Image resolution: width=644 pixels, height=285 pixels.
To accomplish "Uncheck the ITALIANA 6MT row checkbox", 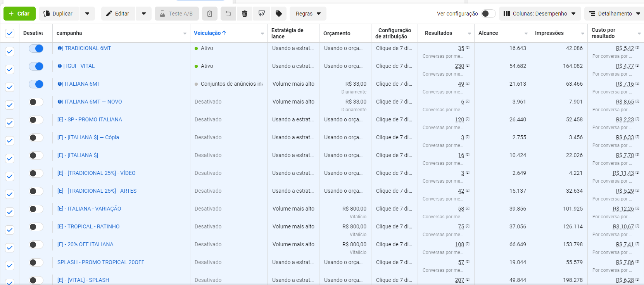I will (x=10, y=87).
